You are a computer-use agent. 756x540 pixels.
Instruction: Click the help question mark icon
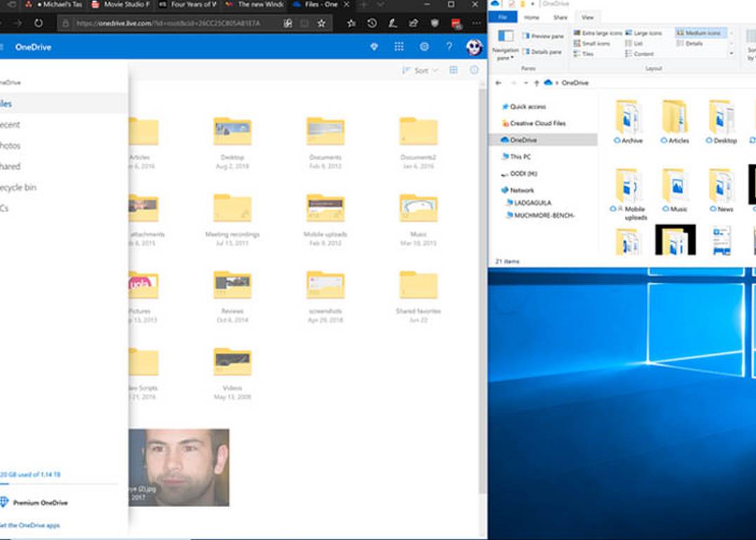449,47
